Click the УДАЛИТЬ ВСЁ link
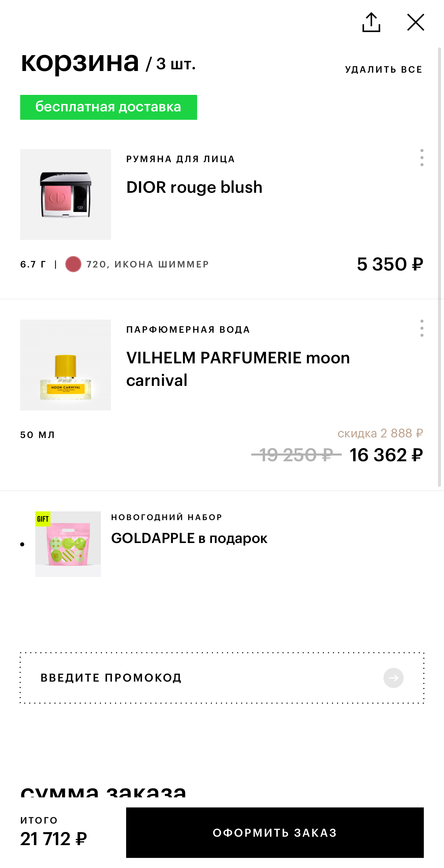 (383, 70)
